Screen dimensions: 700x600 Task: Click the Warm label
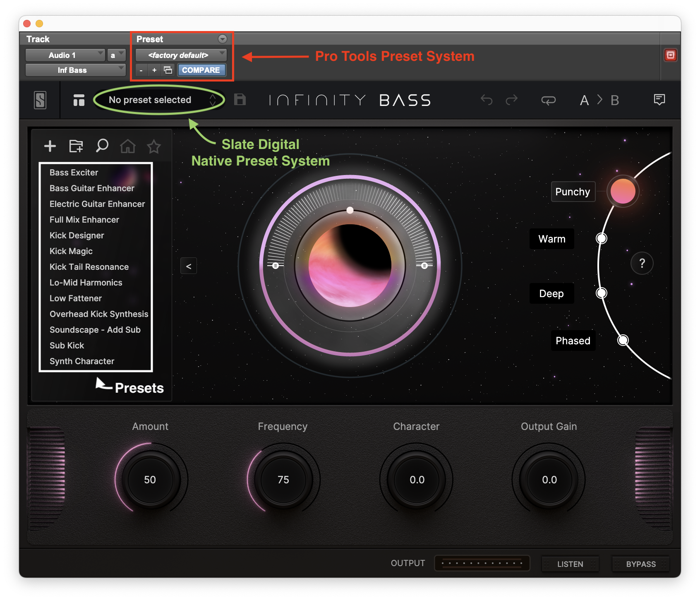pos(552,239)
